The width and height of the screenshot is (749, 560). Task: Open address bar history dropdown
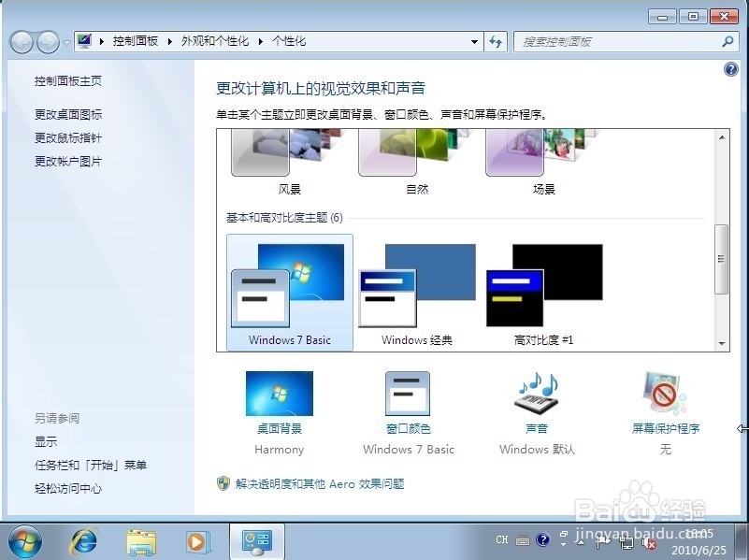(474, 41)
